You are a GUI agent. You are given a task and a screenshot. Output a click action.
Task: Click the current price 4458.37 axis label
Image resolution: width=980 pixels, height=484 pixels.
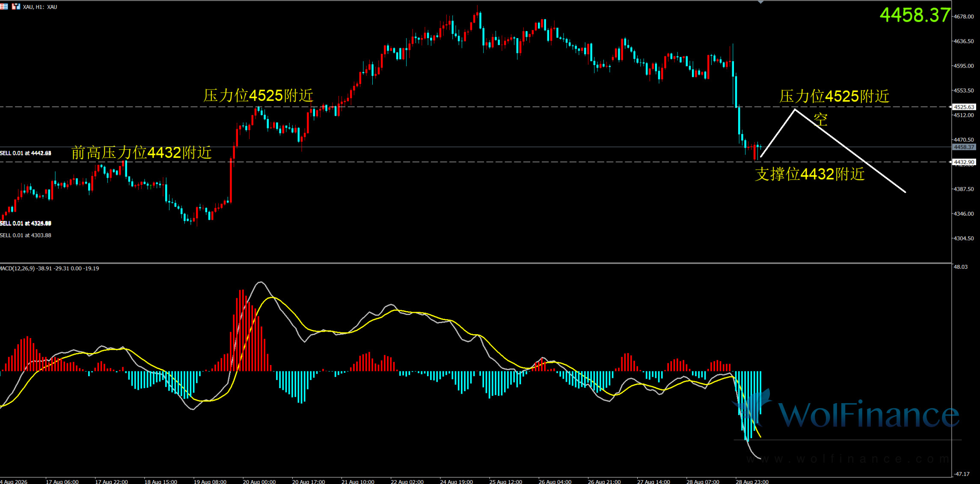(965, 147)
